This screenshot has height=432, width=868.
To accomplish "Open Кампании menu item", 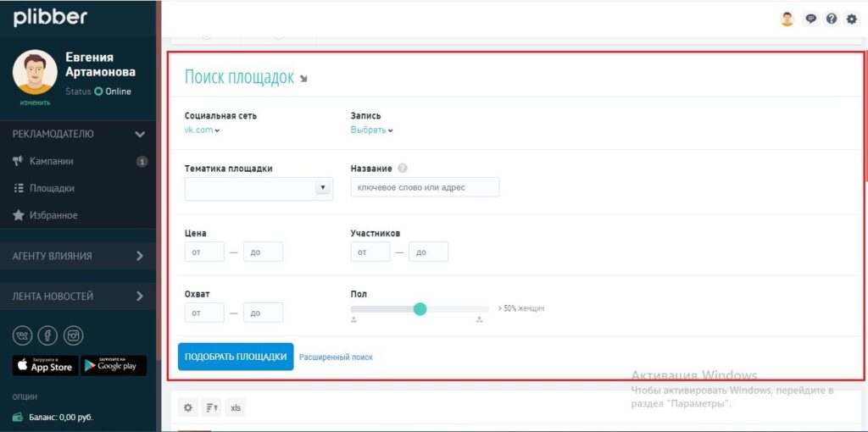I will point(52,162).
